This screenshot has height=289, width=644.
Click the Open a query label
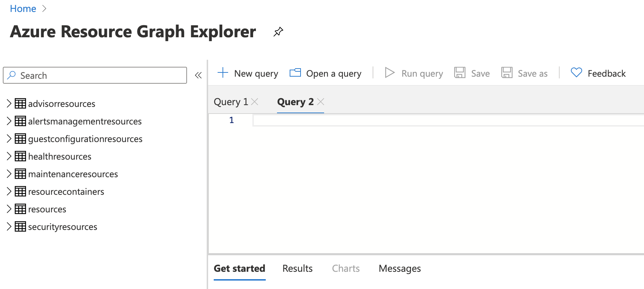click(334, 73)
